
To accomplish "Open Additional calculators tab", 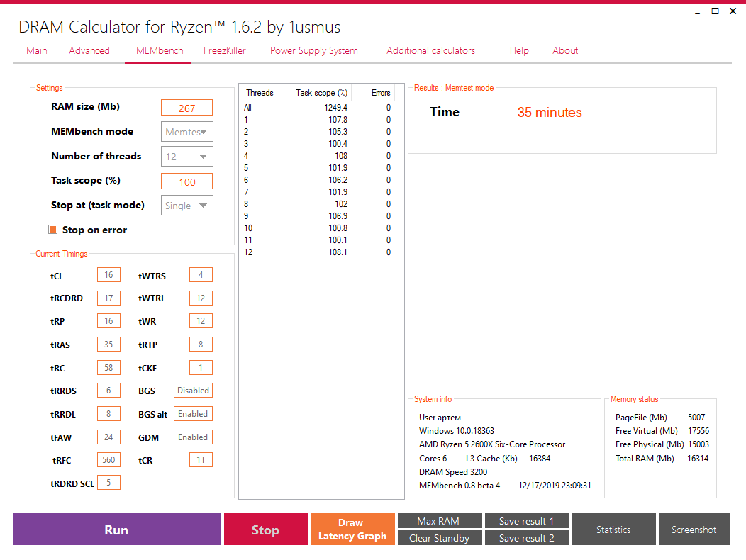I will [x=430, y=50].
